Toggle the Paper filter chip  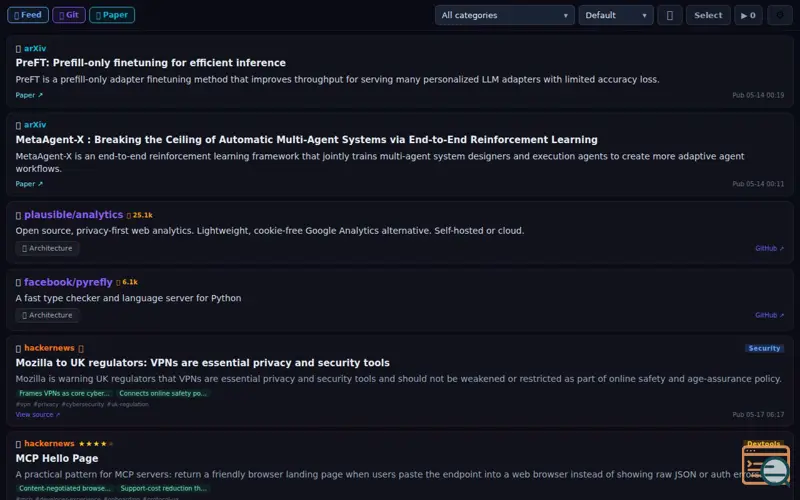[112, 15]
